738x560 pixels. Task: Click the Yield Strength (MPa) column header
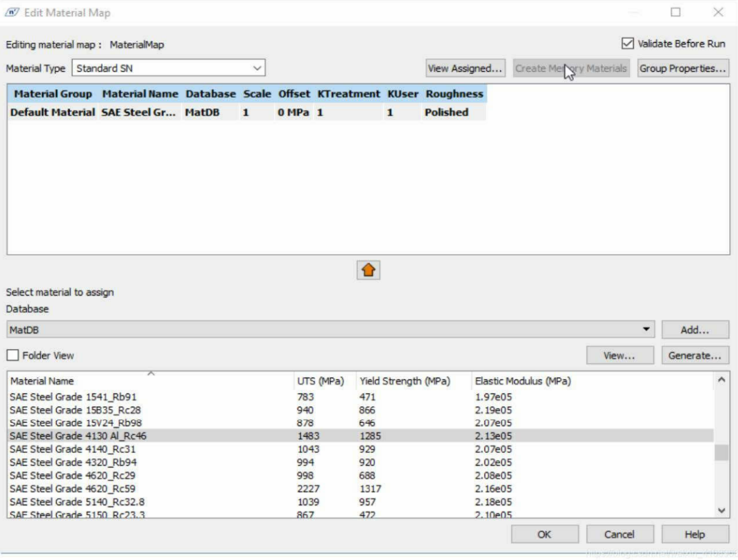[x=404, y=381]
